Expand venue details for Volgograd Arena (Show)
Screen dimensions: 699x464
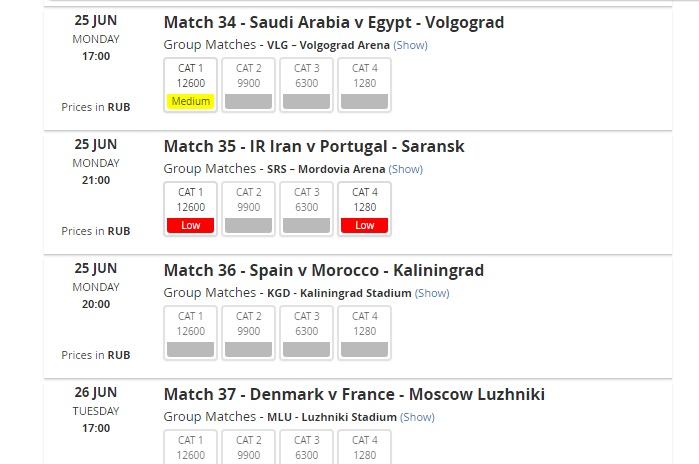click(x=410, y=45)
